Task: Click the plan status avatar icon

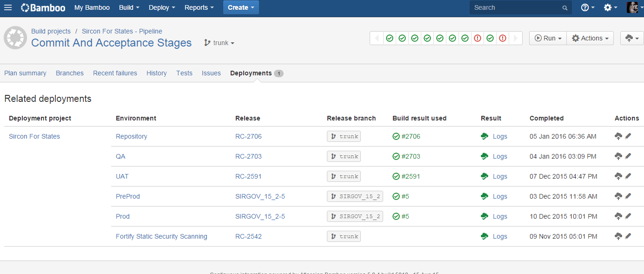Action: click(15, 38)
